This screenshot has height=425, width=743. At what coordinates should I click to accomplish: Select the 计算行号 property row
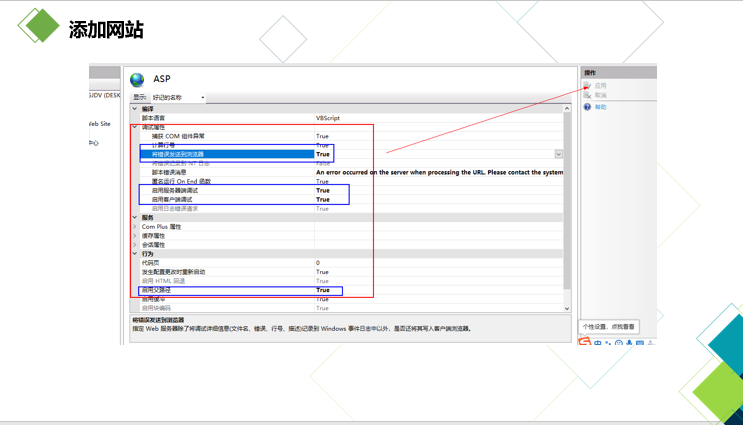coord(351,145)
